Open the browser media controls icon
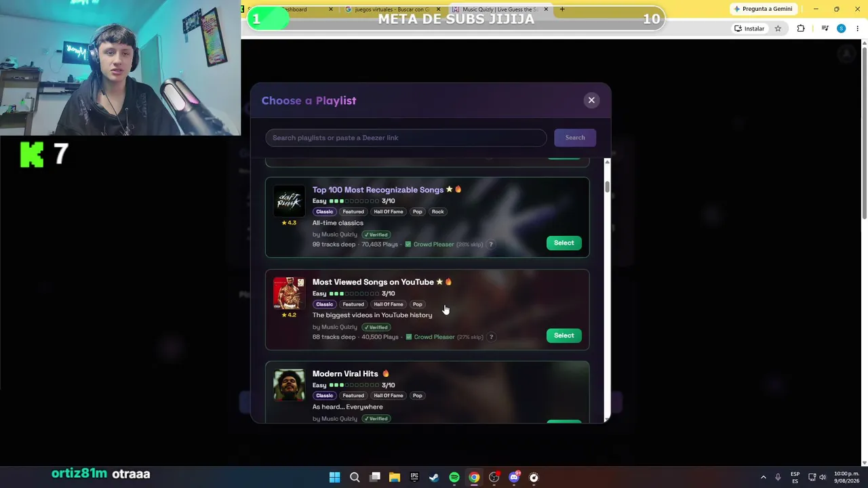Screen dimensions: 868x488 point(825,28)
